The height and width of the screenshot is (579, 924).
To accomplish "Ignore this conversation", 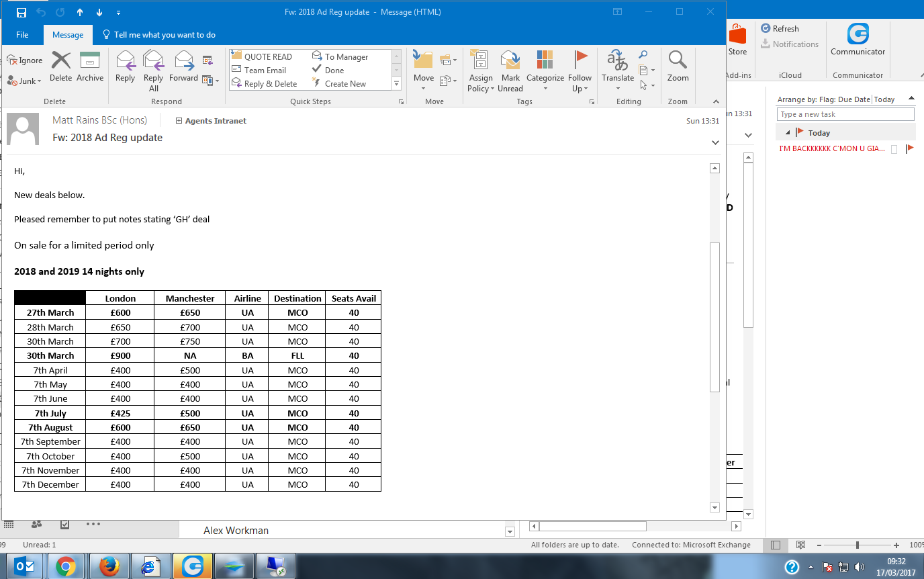I will (x=25, y=60).
